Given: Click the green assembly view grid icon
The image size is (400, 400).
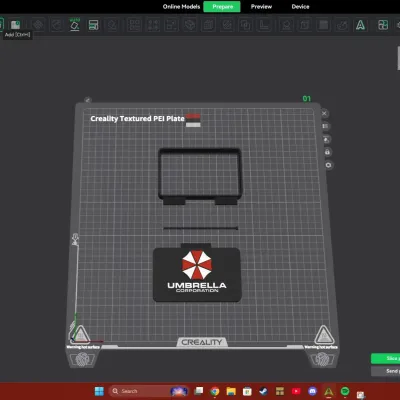Looking at the screenshot, I should pos(383,25).
